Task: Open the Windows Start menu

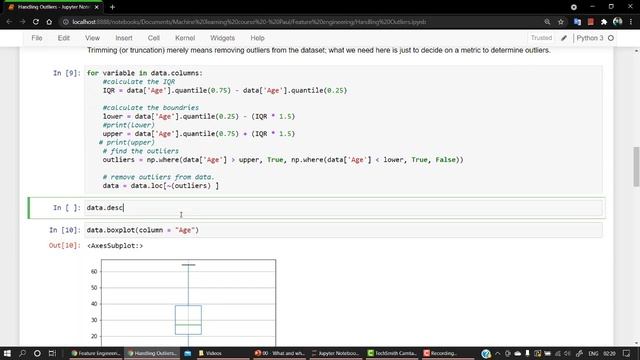Action: pyautogui.click(x=7, y=353)
